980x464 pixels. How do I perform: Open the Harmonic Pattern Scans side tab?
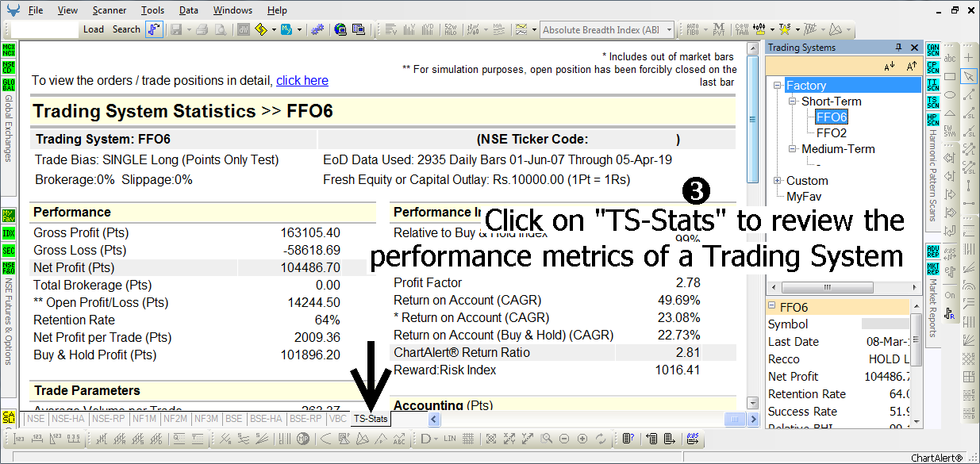[933, 177]
